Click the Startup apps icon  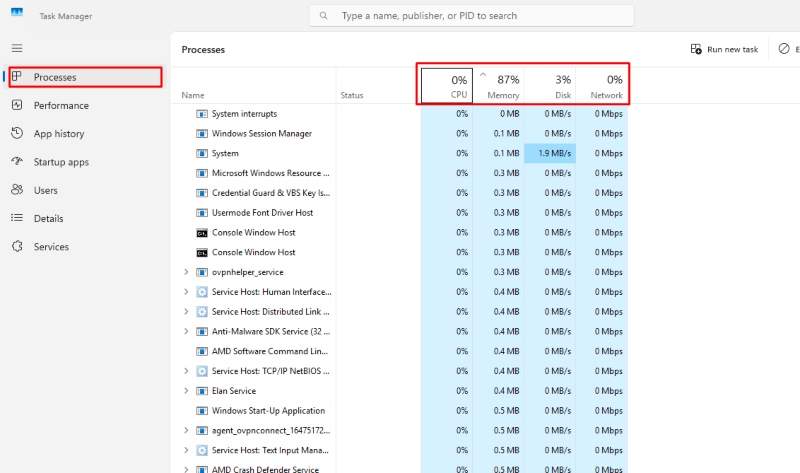[17, 162]
